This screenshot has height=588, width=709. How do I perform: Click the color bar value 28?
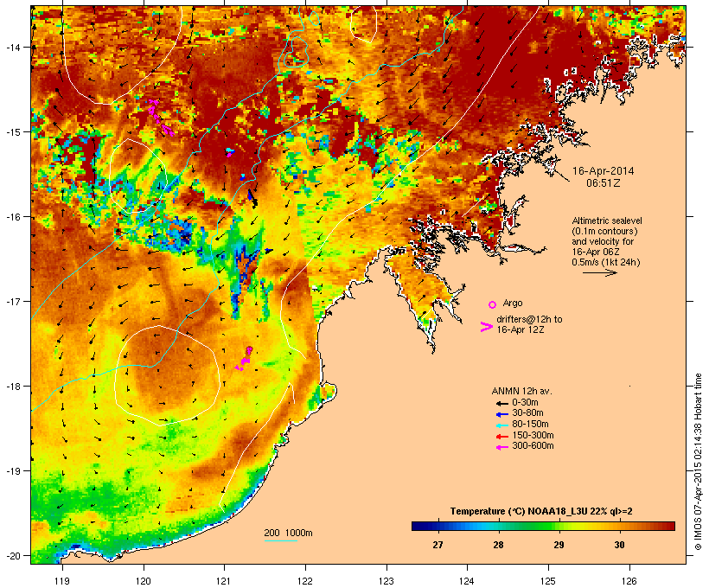(498, 545)
